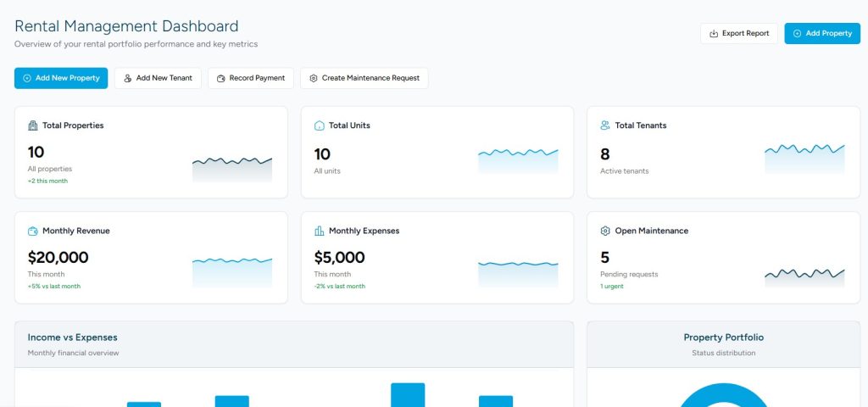Click the wallet icon beside Monthly Revenue

[33, 231]
